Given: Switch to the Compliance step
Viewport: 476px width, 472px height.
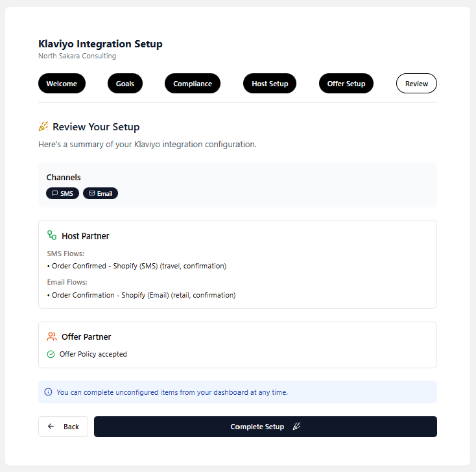Looking at the screenshot, I should point(193,84).
